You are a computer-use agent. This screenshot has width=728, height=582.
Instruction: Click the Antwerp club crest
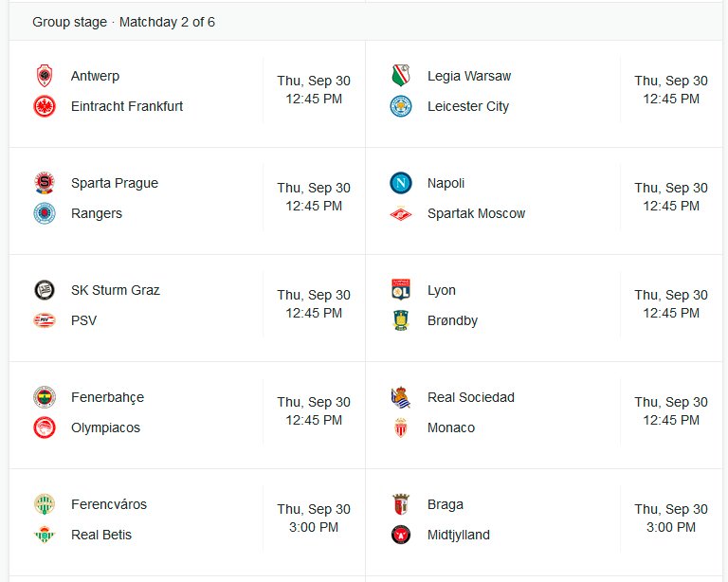point(45,76)
